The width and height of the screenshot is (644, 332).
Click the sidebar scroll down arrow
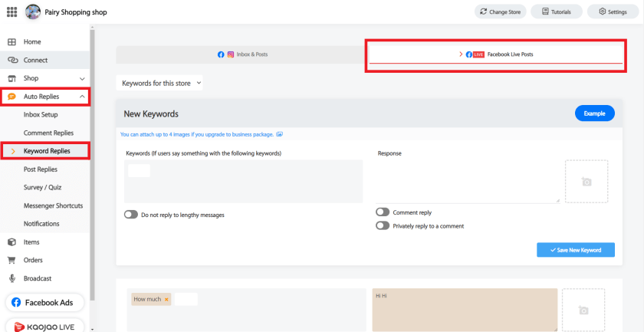(x=93, y=329)
